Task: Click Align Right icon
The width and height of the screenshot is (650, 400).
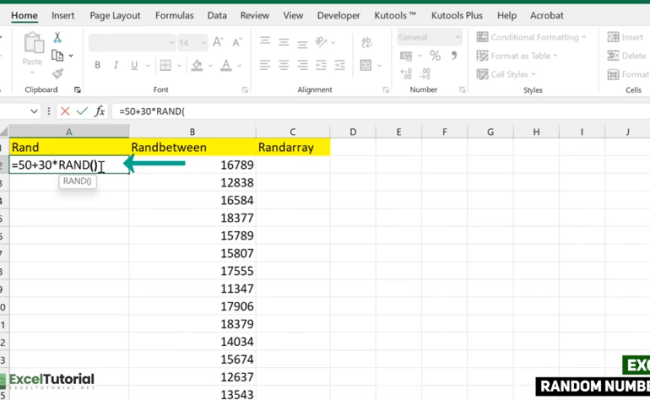Action: coord(303,65)
